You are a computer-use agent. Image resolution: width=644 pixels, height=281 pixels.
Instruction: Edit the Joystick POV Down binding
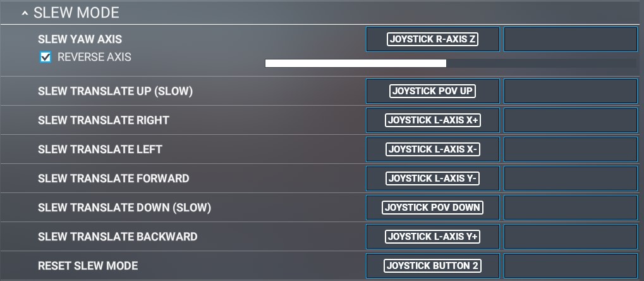[433, 208]
